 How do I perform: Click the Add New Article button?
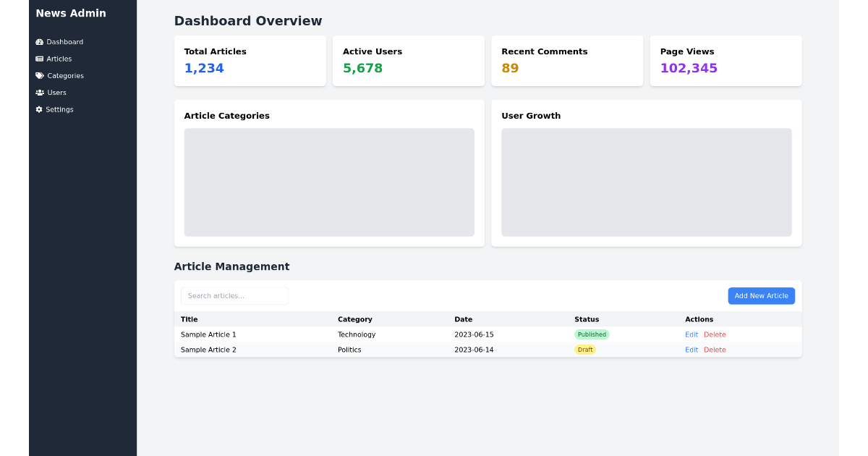tap(761, 295)
